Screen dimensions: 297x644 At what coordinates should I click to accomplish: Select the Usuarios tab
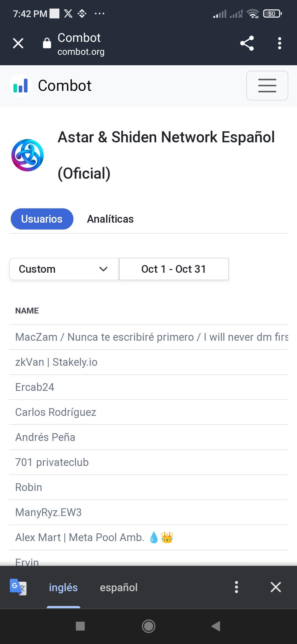pos(42,219)
